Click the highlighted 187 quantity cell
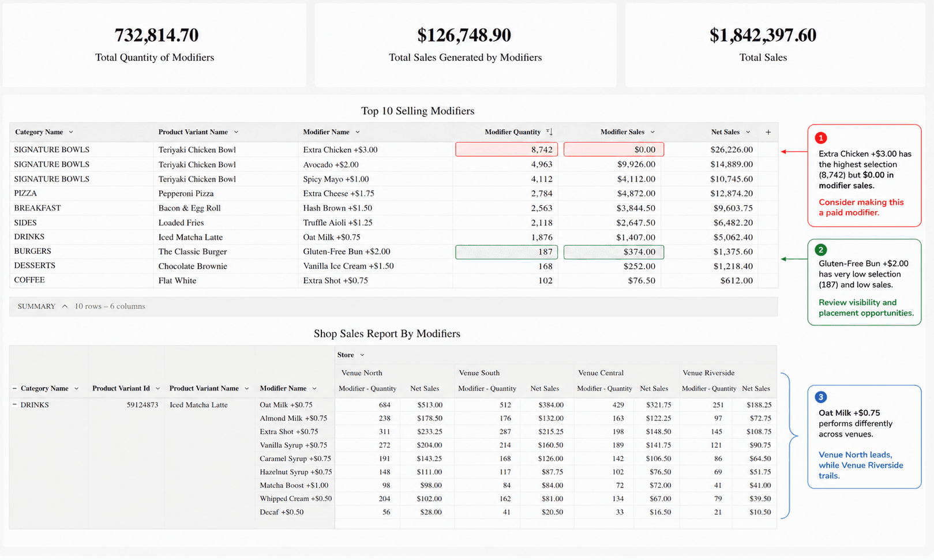The width and height of the screenshot is (934, 560). point(507,252)
